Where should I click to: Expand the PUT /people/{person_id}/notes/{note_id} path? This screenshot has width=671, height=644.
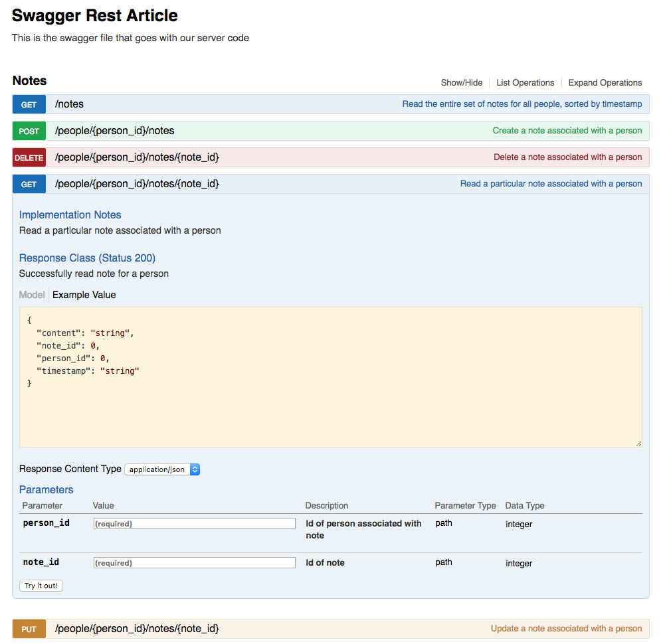click(137, 629)
